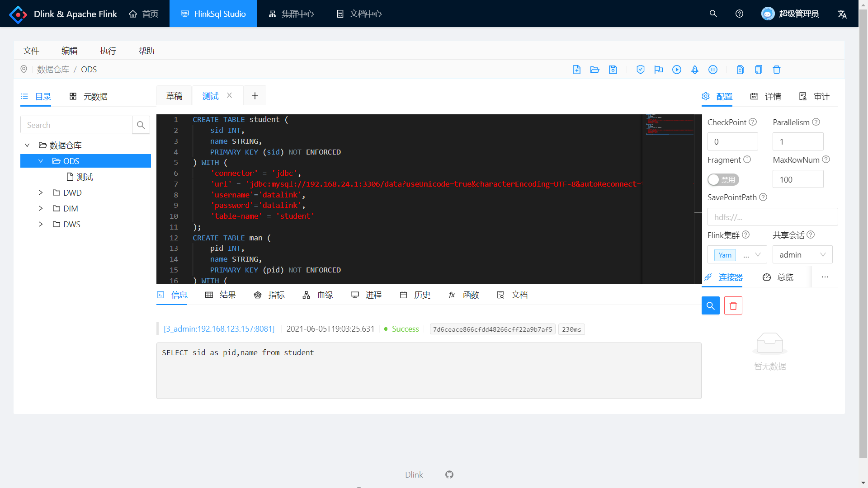Image resolution: width=868 pixels, height=488 pixels.
Task: Click the new file icon in toolbar
Action: 577,70
